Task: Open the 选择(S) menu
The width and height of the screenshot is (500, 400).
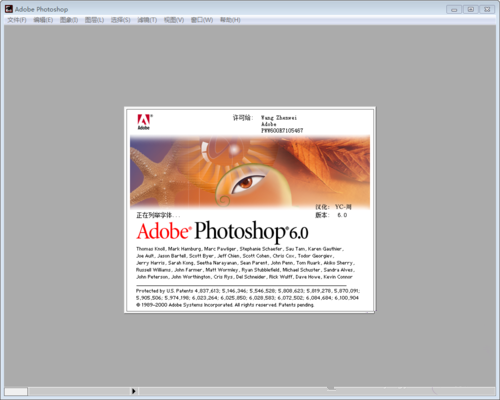Action: click(120, 20)
